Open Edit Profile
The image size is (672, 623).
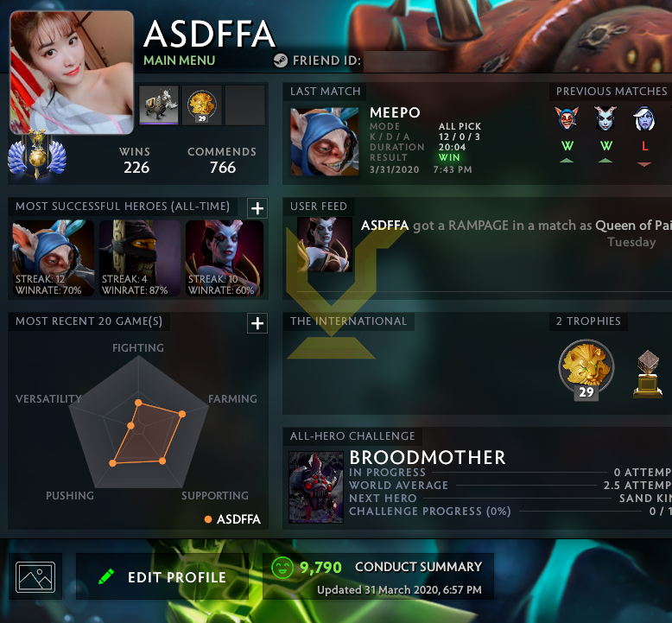tap(162, 576)
